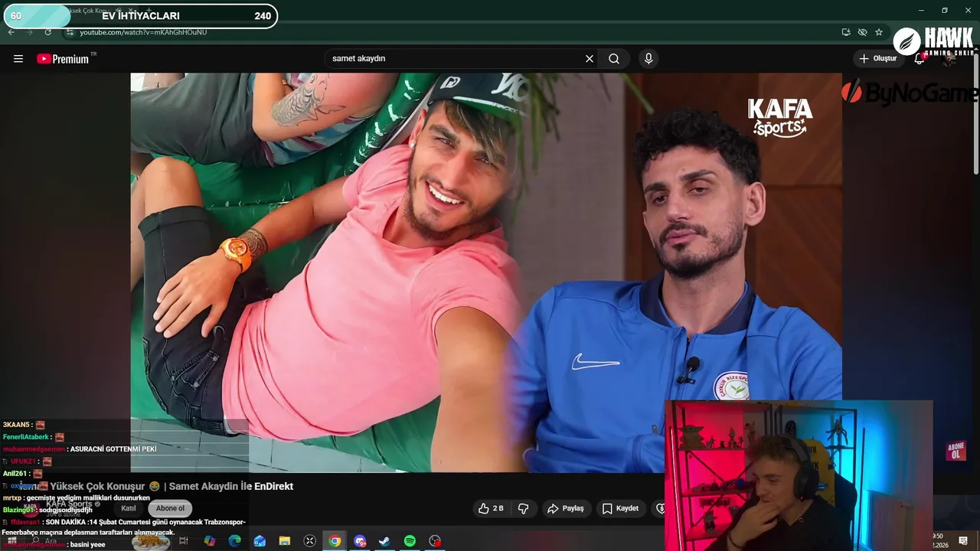Screen dimensions: 980x551
Task: Open Outlook from the taskbar
Action: [260, 541]
